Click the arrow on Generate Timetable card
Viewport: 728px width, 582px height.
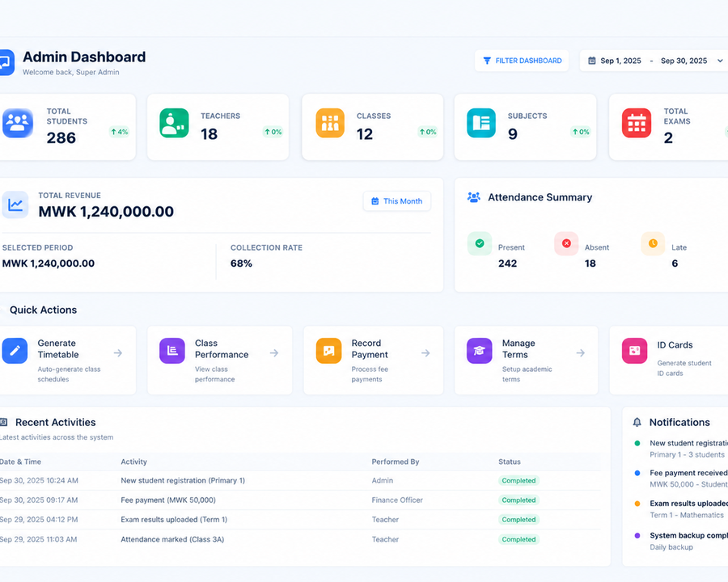[x=118, y=353]
